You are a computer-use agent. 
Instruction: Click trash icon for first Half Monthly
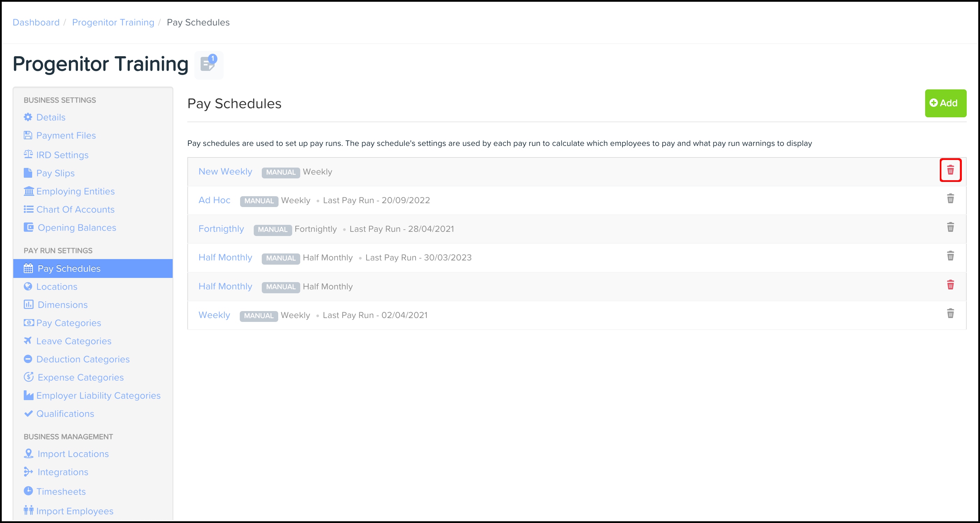click(950, 256)
